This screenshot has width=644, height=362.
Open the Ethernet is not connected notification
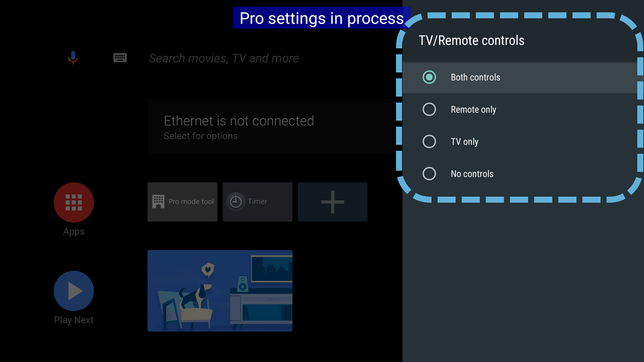pyautogui.click(x=239, y=126)
